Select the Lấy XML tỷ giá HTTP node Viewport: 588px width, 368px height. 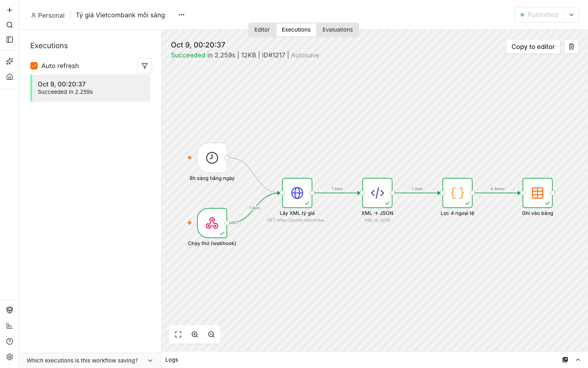click(x=297, y=193)
